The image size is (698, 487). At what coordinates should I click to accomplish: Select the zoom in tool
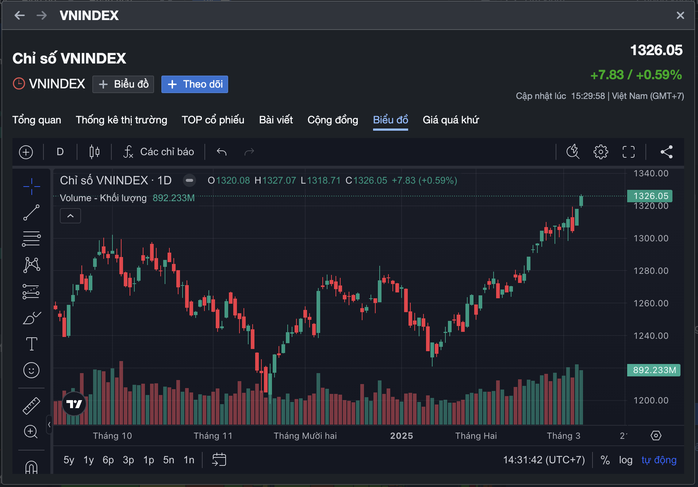point(31,432)
